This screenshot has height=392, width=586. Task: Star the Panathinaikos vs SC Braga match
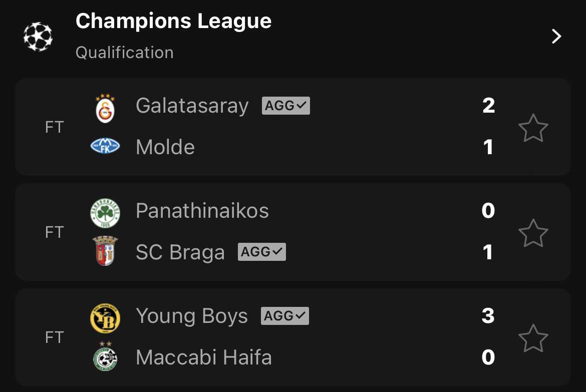533,233
